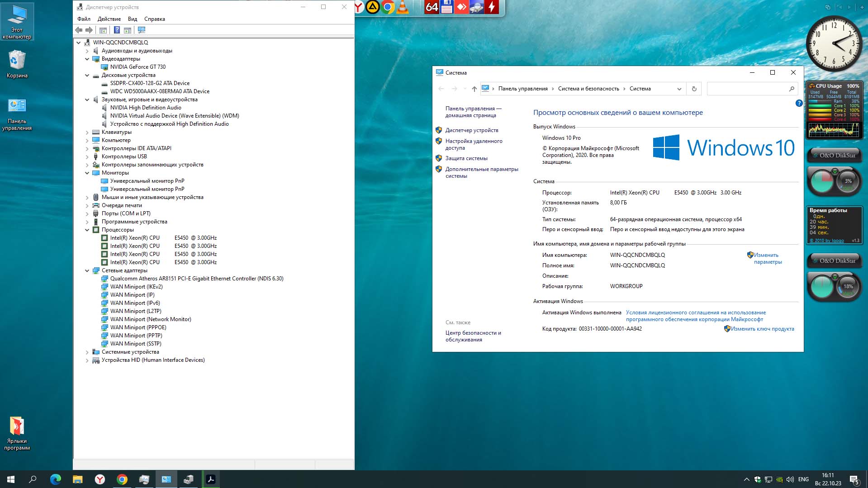Viewport: 868px width, 488px height.
Task: Click the Control Panel search field
Action: pos(747,89)
